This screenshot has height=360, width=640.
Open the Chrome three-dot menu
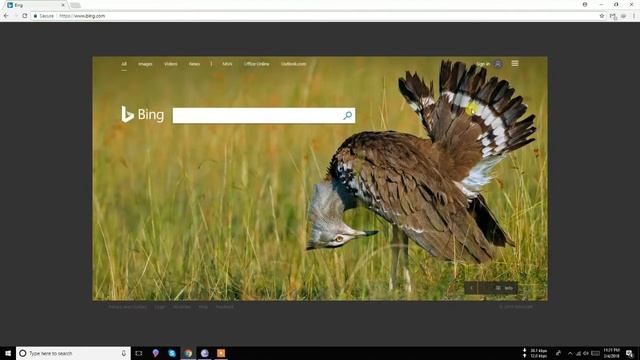pyautogui.click(x=634, y=16)
